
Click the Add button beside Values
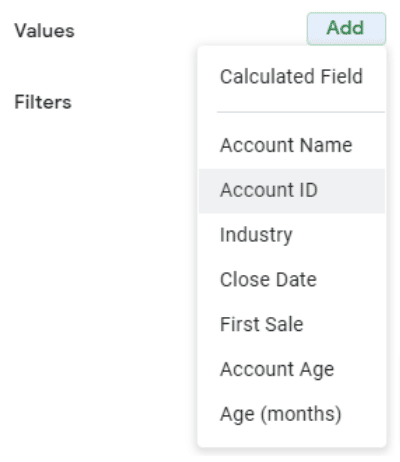(x=346, y=28)
